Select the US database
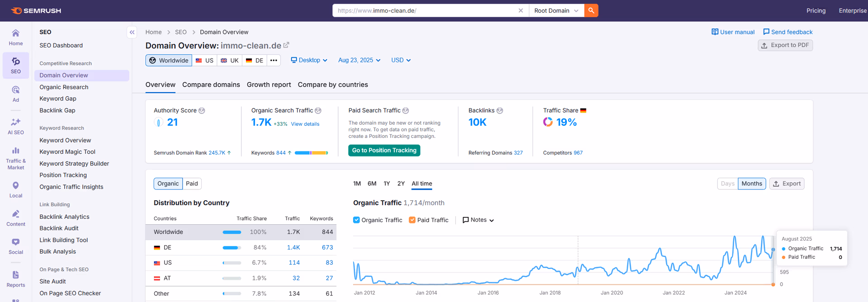Image resolution: width=868 pixels, height=302 pixels. point(204,60)
